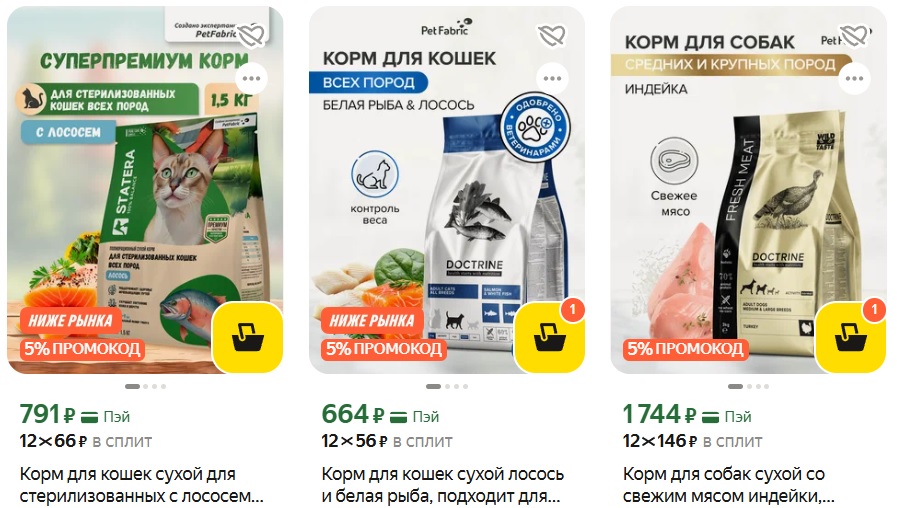Click cart button on Doctrine cat food
Image resolution: width=897 pixels, height=508 pixels.
[x=549, y=338]
